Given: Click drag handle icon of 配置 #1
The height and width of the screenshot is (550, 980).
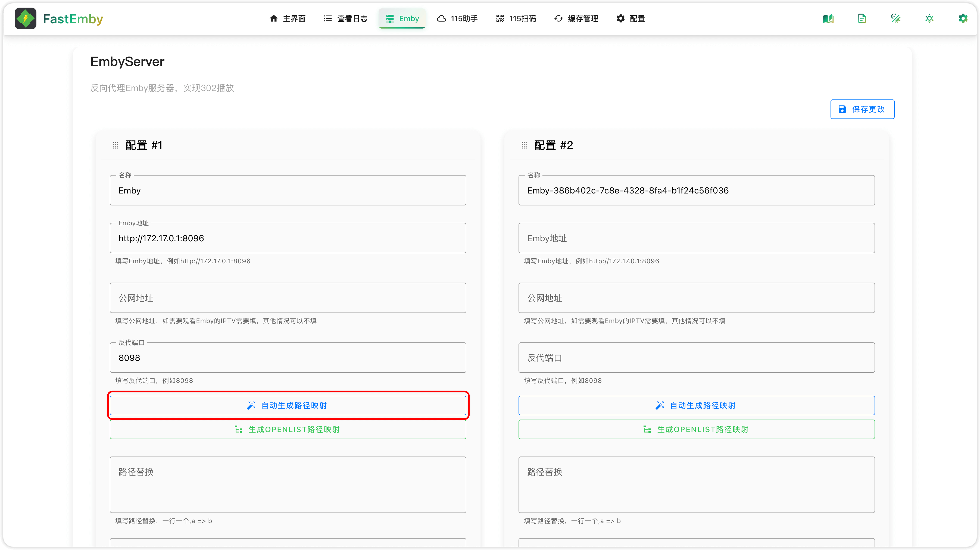Looking at the screenshot, I should (115, 145).
